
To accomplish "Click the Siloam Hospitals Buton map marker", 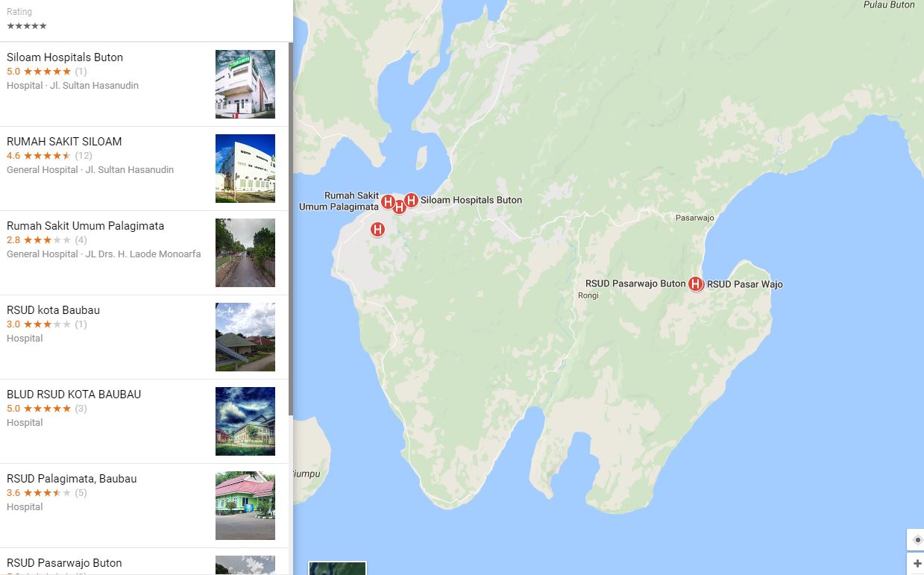I will click(411, 200).
